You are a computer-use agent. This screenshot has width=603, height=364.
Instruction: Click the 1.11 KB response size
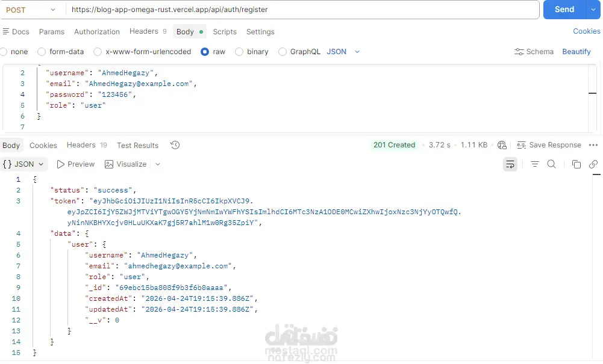pos(473,145)
